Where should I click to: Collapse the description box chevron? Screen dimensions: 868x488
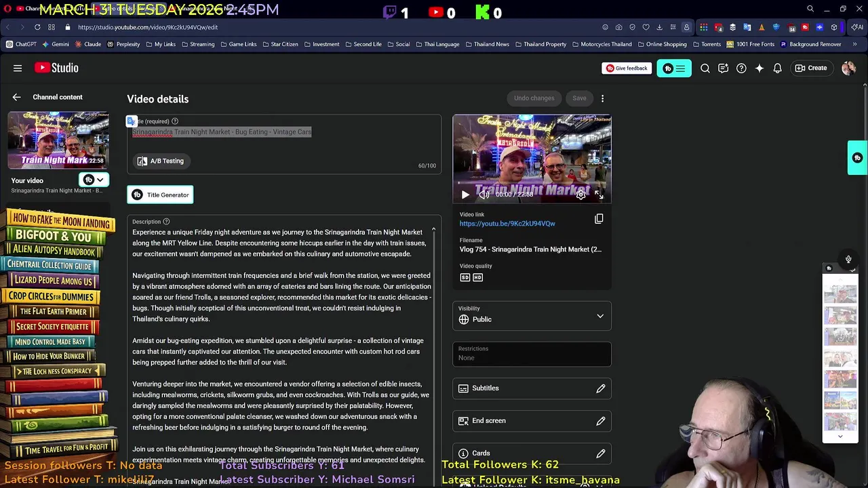pos(433,229)
